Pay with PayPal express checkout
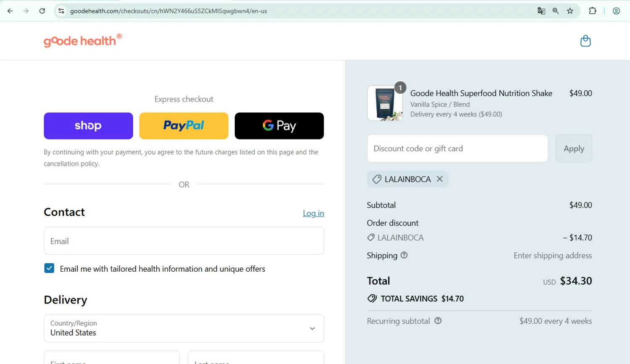Viewport: 630px width, 364px height. click(x=184, y=126)
